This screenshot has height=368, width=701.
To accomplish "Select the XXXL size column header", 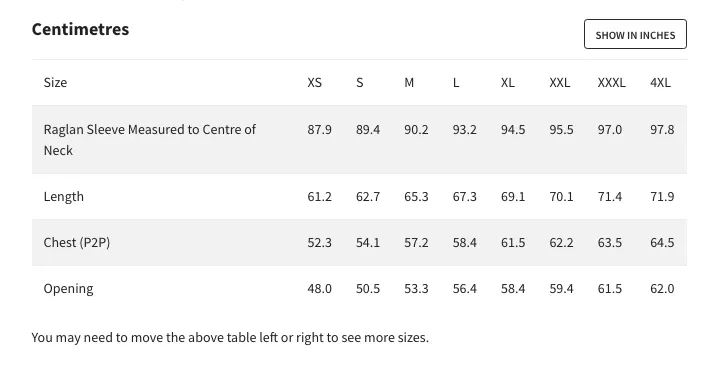I will (612, 83).
